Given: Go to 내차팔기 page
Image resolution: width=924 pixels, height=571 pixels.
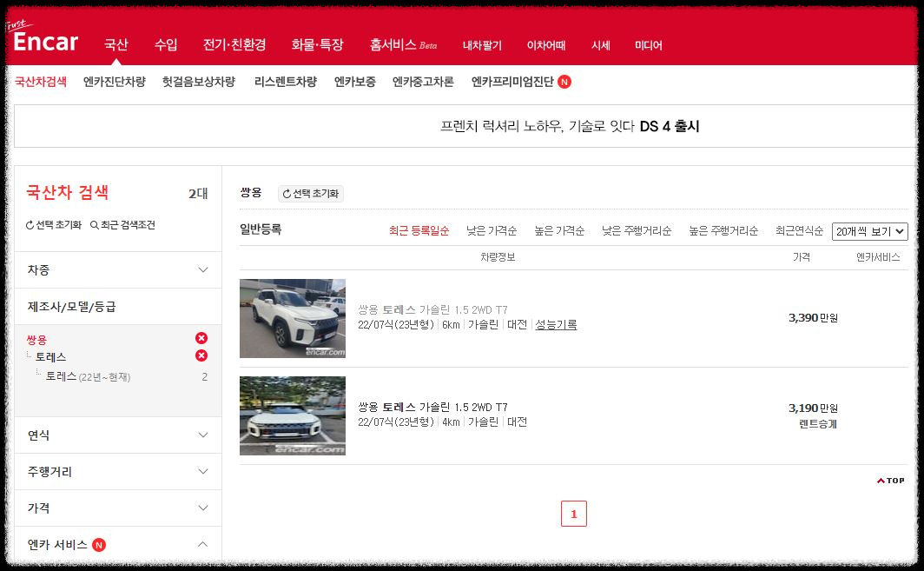Looking at the screenshot, I should click(x=482, y=45).
